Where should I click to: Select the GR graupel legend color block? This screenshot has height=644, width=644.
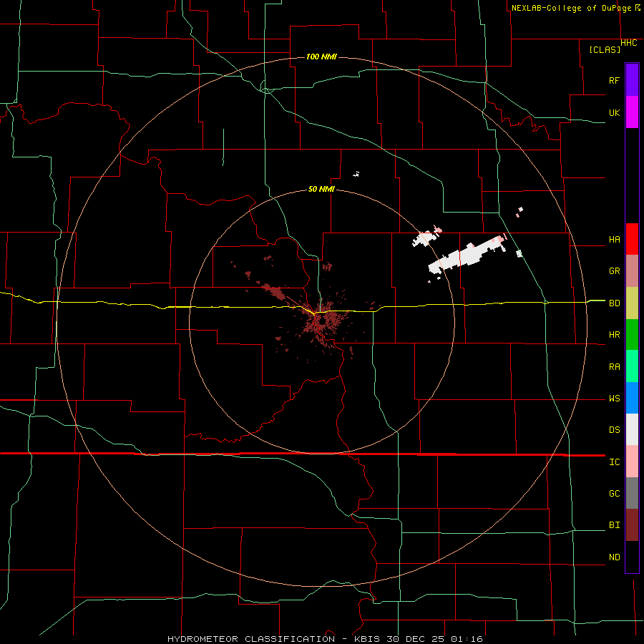click(x=632, y=271)
